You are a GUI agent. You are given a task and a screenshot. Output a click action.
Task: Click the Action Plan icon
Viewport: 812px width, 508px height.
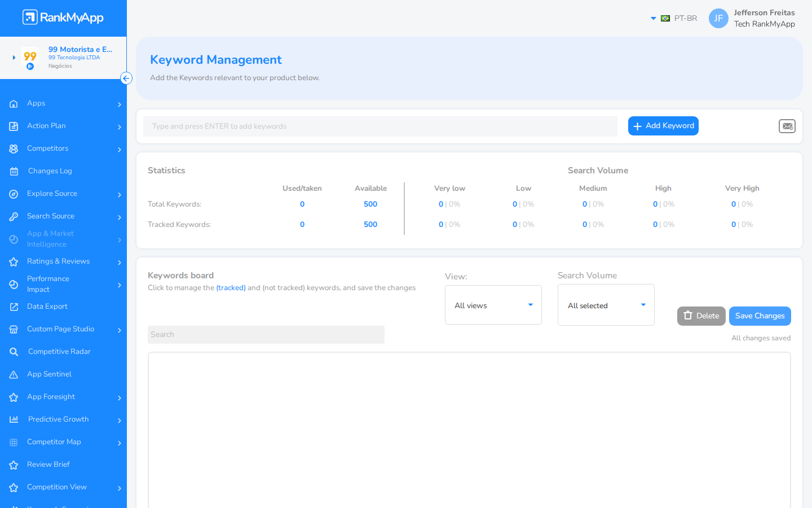click(14, 126)
